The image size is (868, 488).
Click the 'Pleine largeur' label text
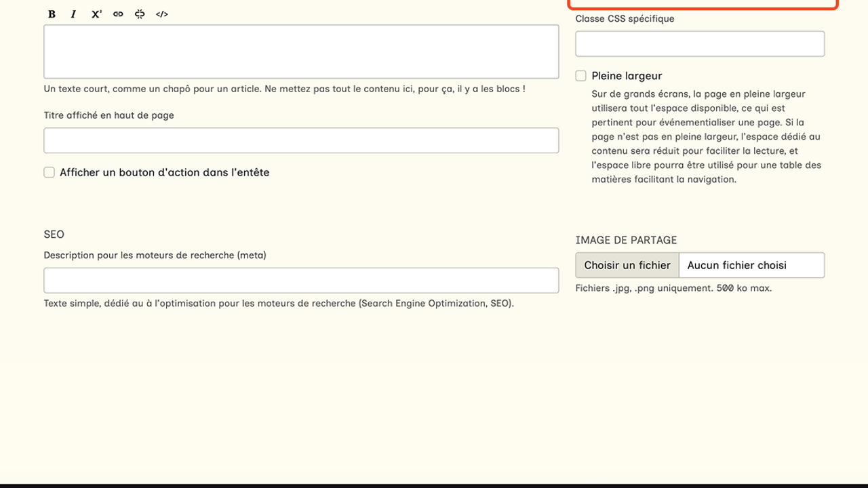627,76
